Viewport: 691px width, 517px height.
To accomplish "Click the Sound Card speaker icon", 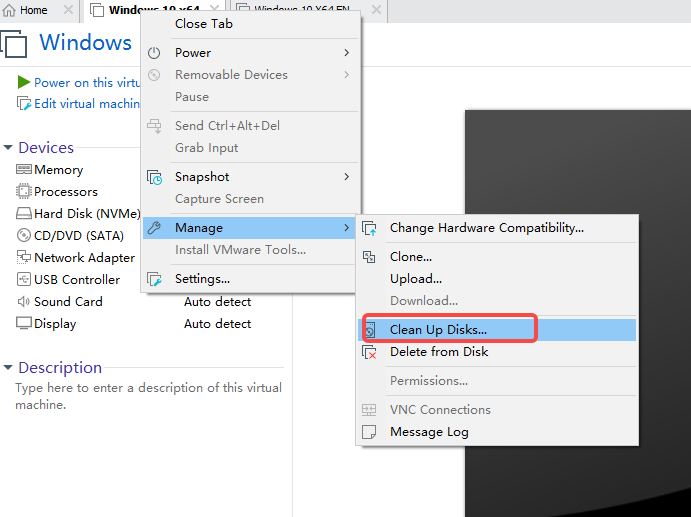I will (23, 301).
